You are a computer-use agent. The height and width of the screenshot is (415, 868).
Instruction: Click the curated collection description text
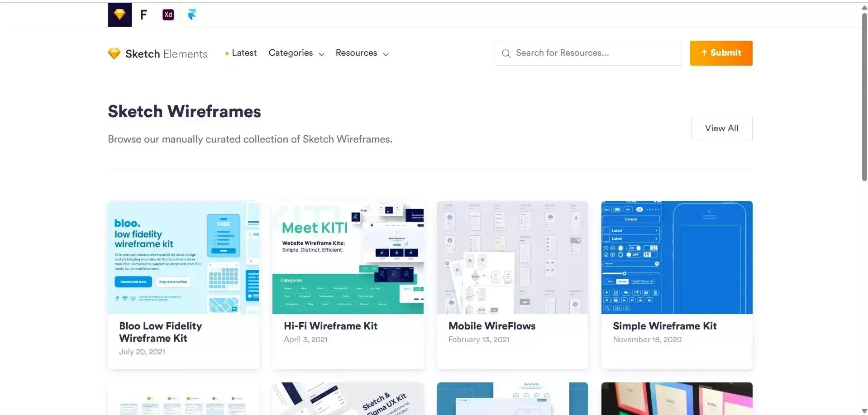point(250,139)
